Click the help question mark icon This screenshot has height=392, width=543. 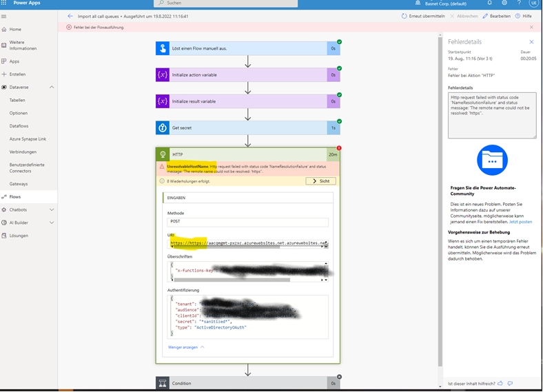(x=519, y=3)
